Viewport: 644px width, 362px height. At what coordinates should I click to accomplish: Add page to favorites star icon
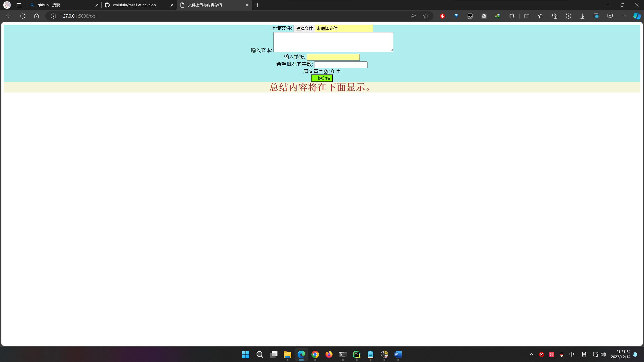click(426, 16)
